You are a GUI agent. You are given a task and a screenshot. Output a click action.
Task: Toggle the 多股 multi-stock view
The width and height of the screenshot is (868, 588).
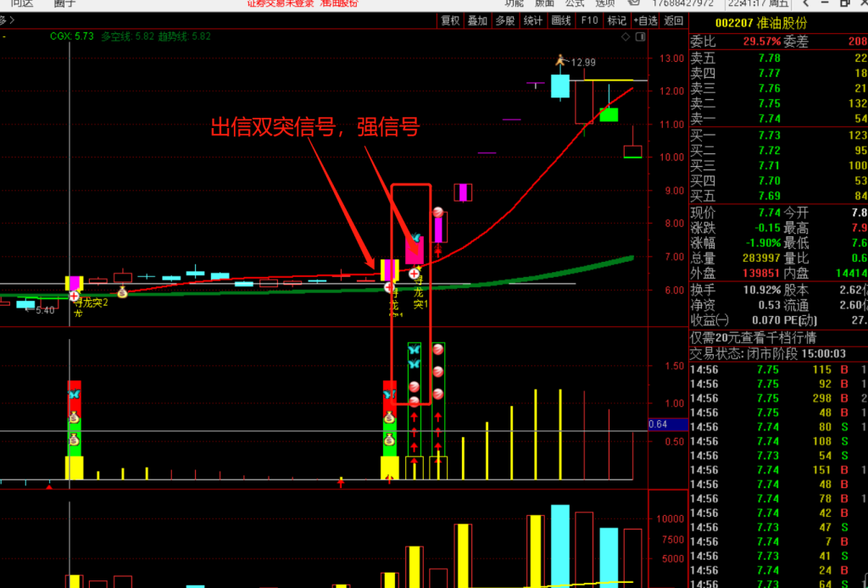click(505, 20)
